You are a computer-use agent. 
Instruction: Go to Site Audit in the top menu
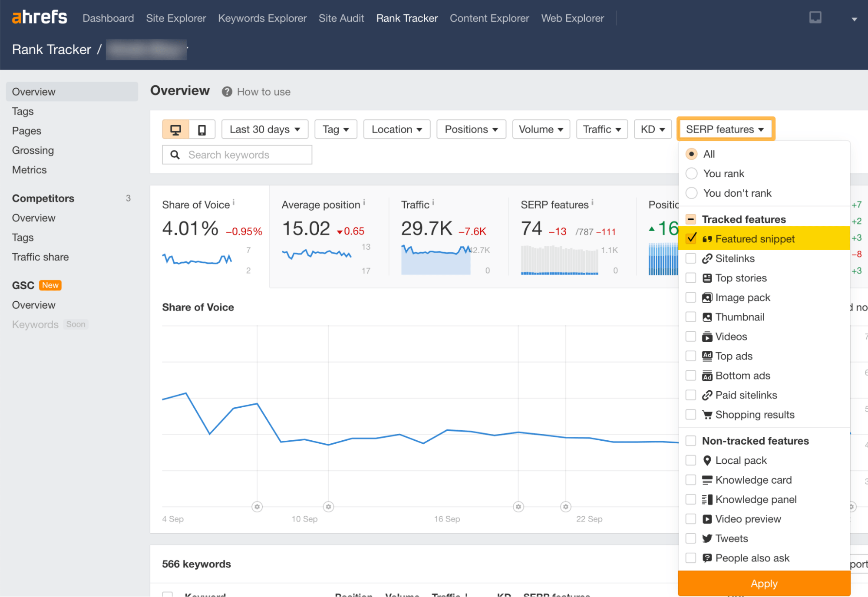point(341,18)
